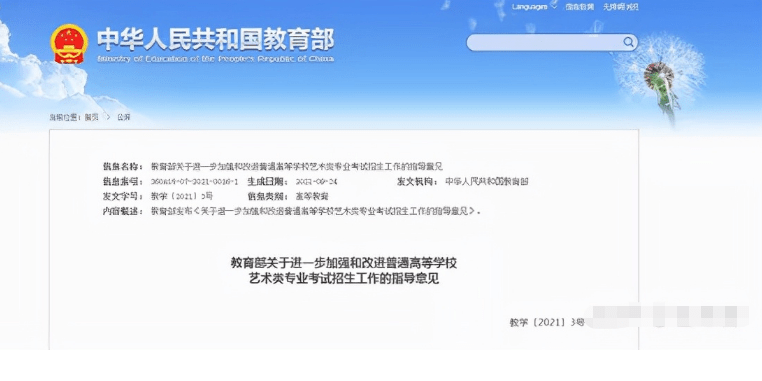Screen dimensions: 762x381
Task: Open the 微言教育 link in top bar
Action: pyautogui.click(x=579, y=7)
